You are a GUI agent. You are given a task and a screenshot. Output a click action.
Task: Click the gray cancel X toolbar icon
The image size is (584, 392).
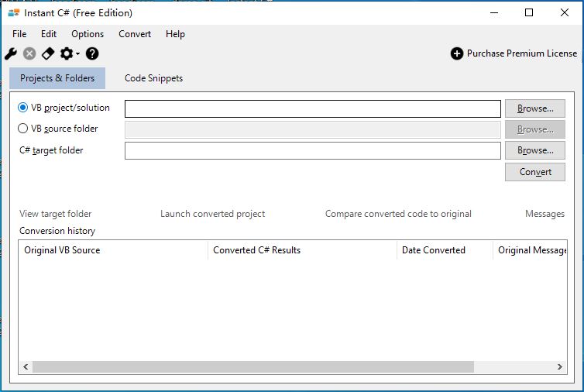click(x=29, y=53)
